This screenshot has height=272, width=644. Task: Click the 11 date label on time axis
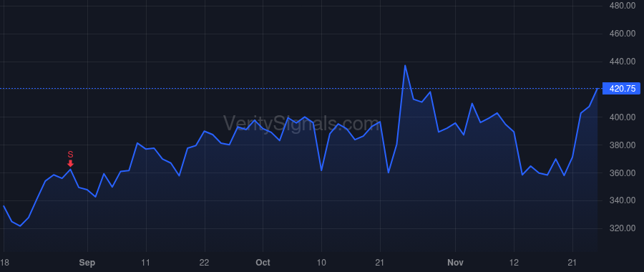click(x=146, y=263)
